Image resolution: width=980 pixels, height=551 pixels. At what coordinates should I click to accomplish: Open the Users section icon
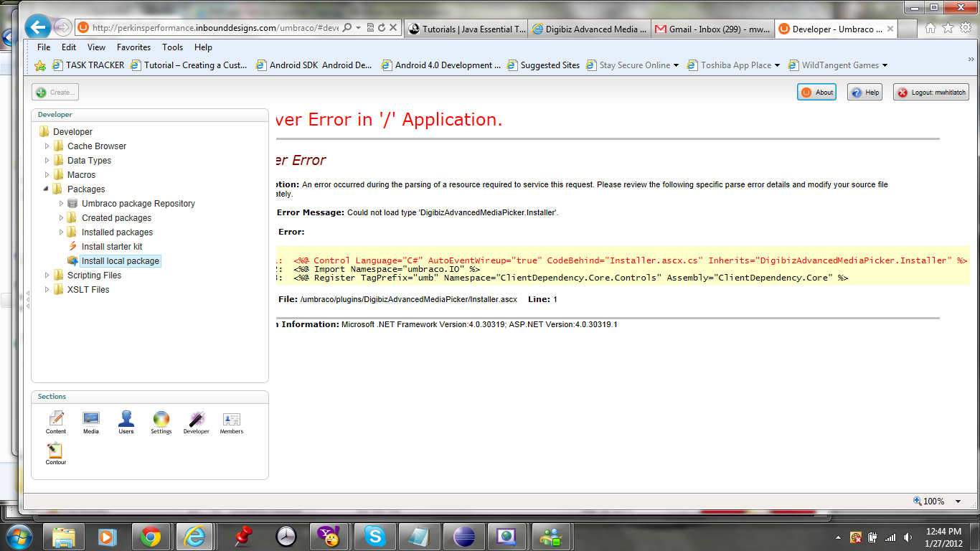pyautogui.click(x=126, y=422)
